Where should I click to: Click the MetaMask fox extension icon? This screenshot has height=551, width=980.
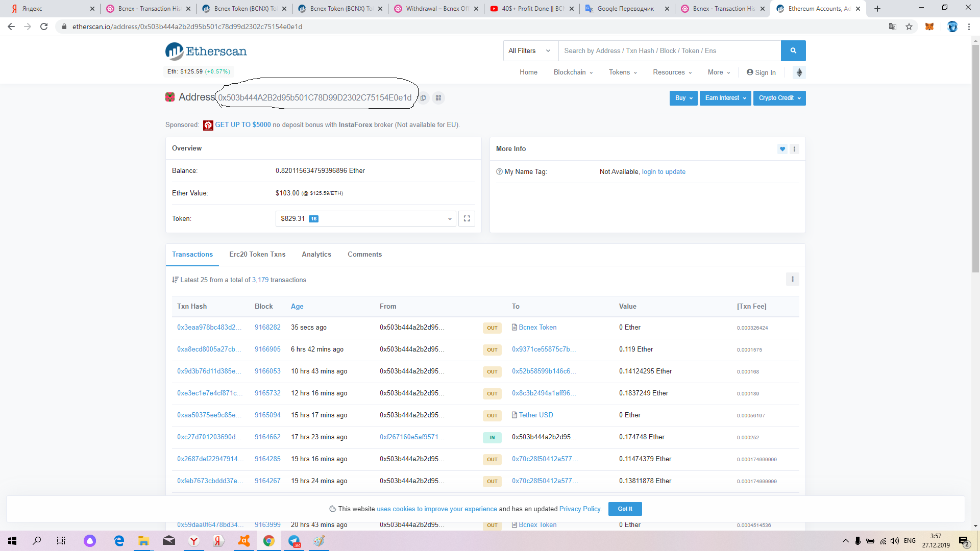(929, 27)
